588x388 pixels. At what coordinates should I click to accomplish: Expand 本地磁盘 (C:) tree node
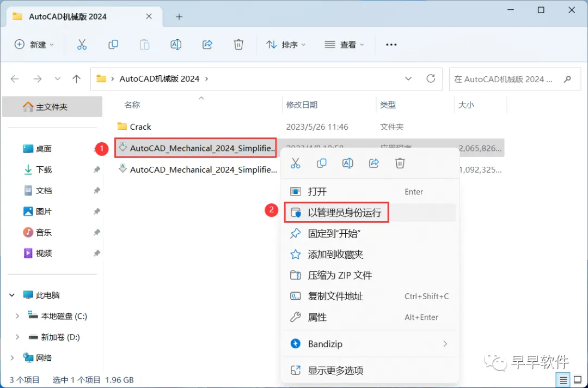click(17, 316)
